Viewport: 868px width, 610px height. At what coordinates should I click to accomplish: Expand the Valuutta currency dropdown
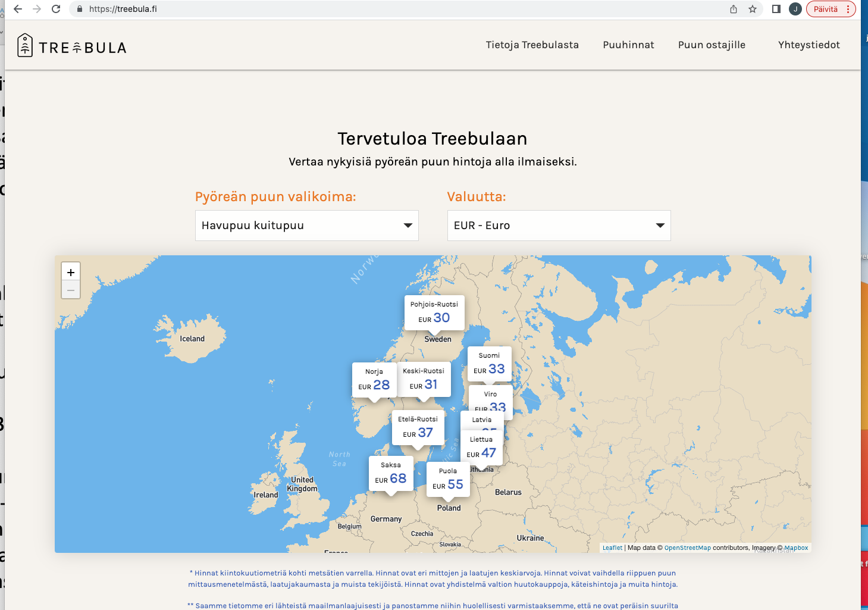[x=559, y=226]
